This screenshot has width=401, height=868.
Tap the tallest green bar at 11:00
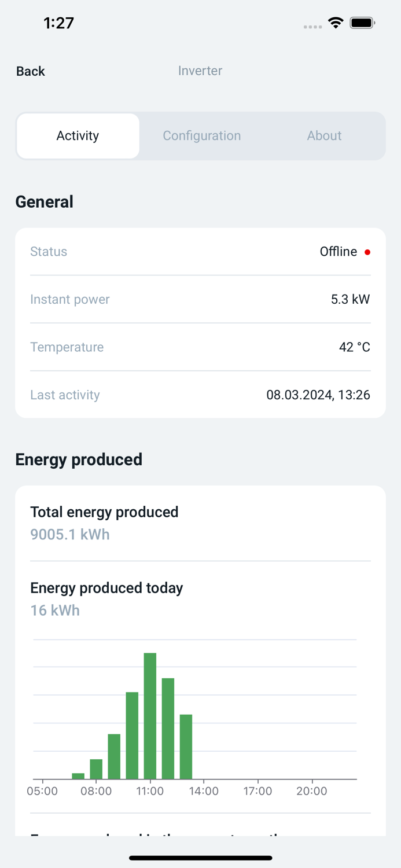click(x=150, y=712)
